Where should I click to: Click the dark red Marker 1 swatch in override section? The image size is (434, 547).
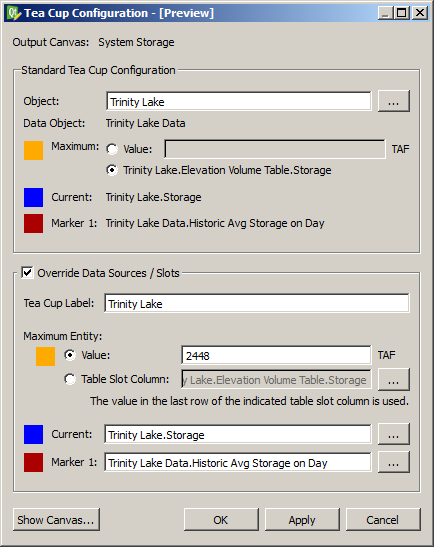(33, 463)
